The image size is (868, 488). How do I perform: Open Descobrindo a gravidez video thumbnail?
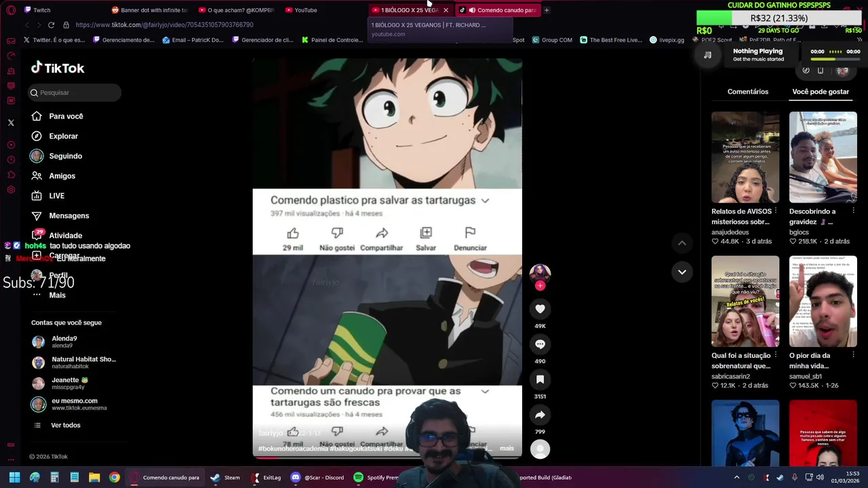823,157
